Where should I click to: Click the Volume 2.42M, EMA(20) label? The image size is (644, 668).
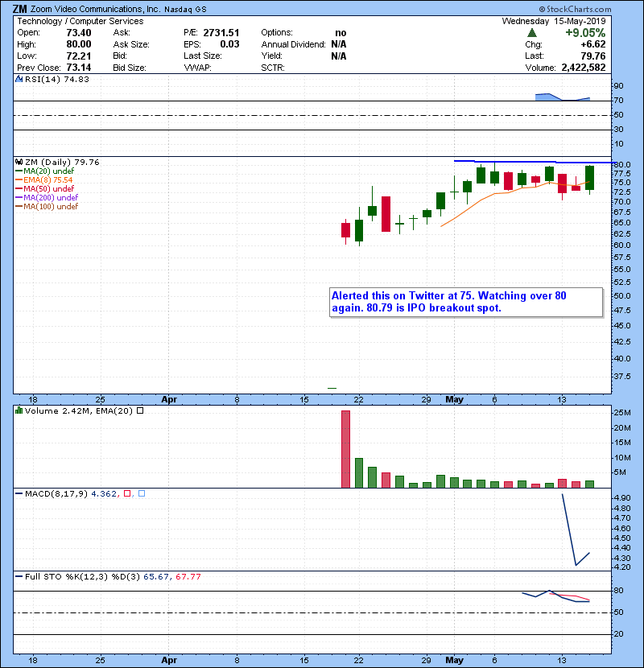click(79, 410)
